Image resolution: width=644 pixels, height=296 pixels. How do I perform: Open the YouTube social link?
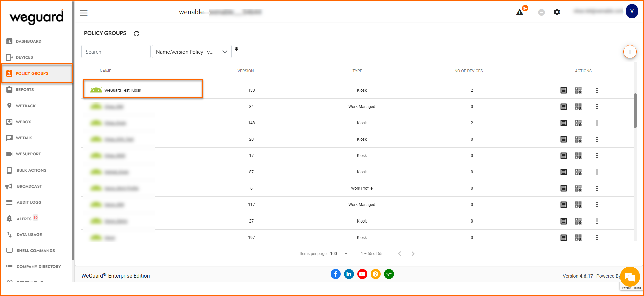(x=362, y=274)
